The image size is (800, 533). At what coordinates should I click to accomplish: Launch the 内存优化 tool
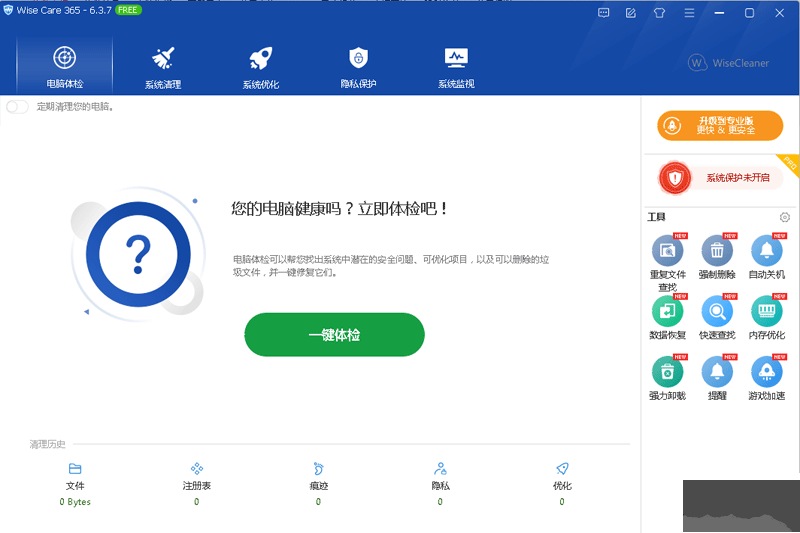click(766, 317)
